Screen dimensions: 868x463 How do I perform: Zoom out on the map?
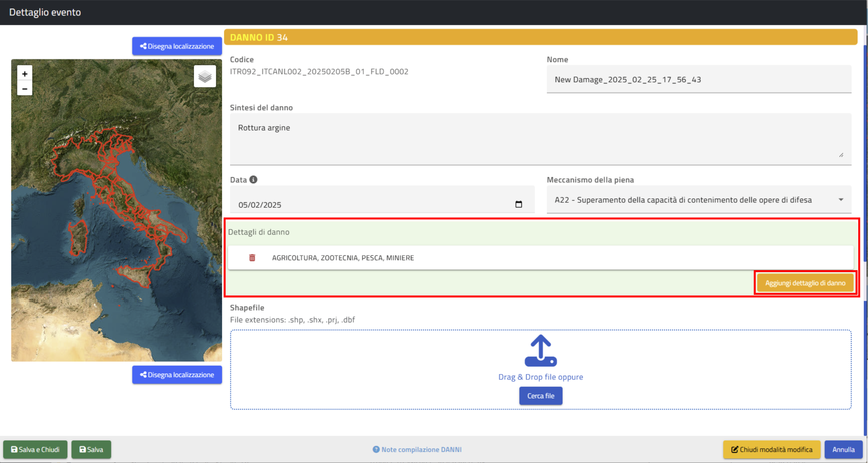click(x=25, y=89)
